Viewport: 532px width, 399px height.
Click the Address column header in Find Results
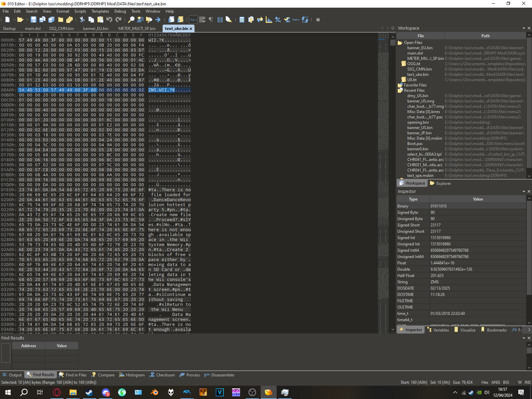[x=29, y=346]
